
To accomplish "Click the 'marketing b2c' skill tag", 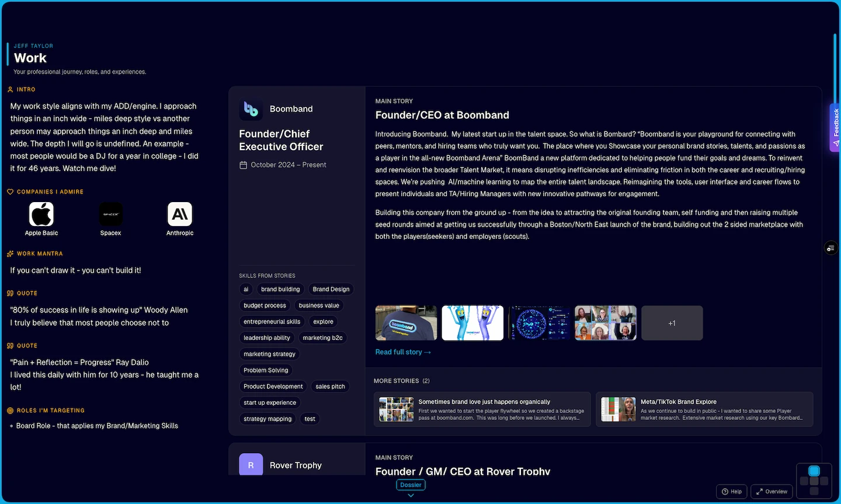I will [x=323, y=338].
